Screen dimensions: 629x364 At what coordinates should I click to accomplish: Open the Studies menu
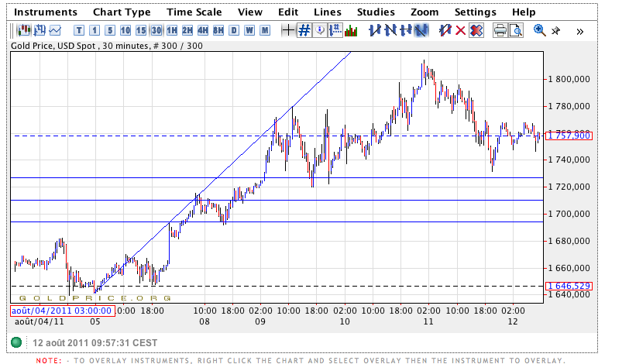click(x=376, y=12)
